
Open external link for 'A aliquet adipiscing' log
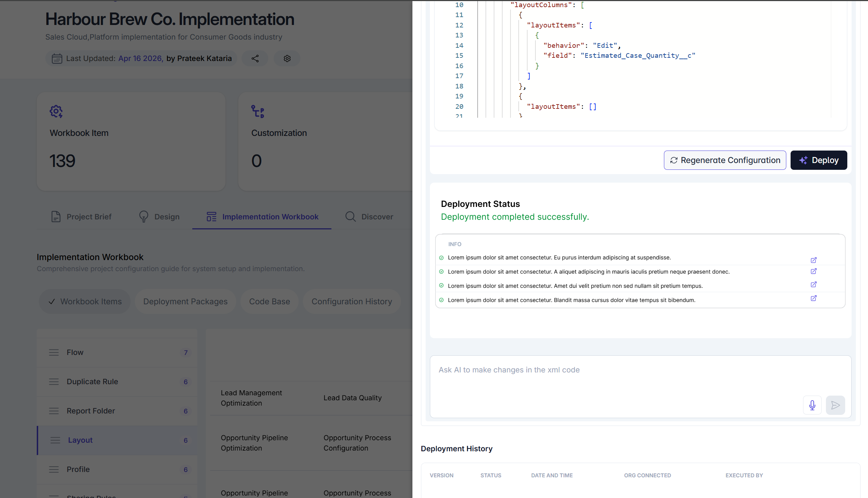click(814, 271)
